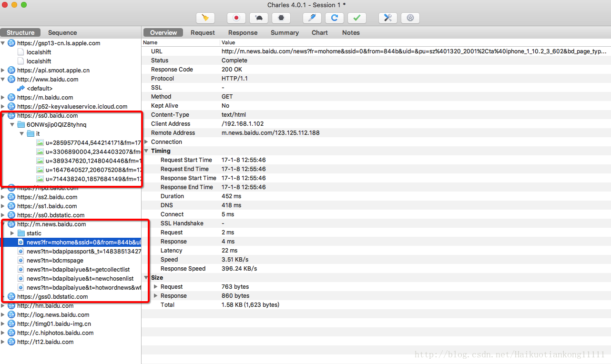611x364 pixels.
Task: Select image u=3306890004,2344403207
Action: (93, 152)
